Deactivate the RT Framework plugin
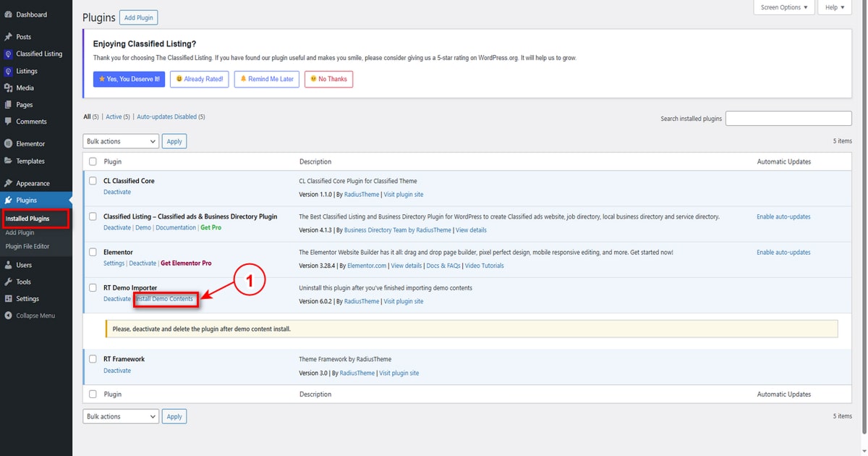The width and height of the screenshot is (868, 456). click(117, 371)
